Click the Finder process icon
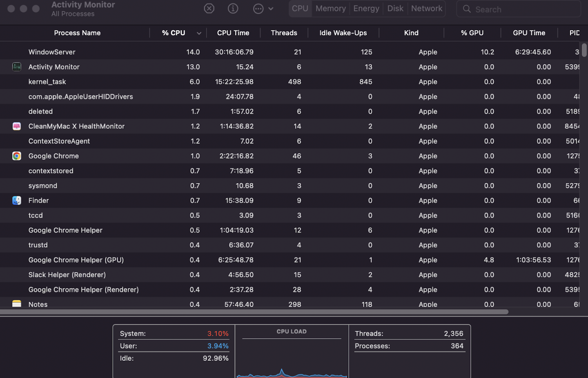 [16, 200]
